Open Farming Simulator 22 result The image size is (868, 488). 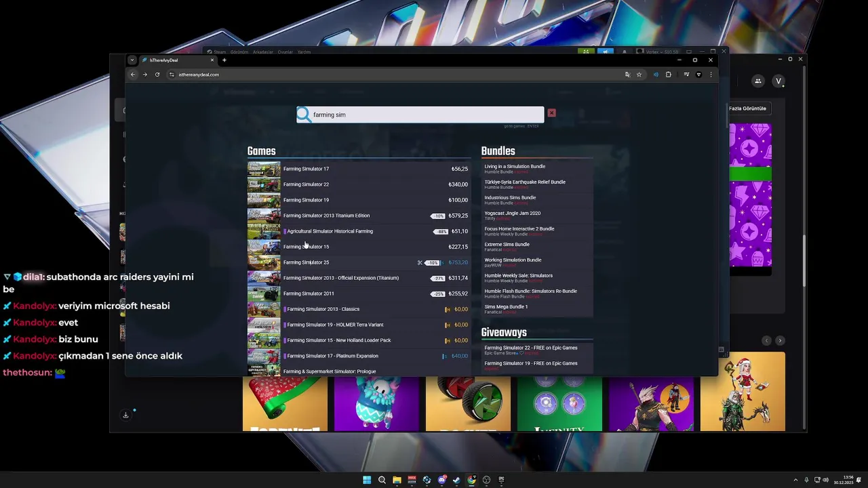359,184
